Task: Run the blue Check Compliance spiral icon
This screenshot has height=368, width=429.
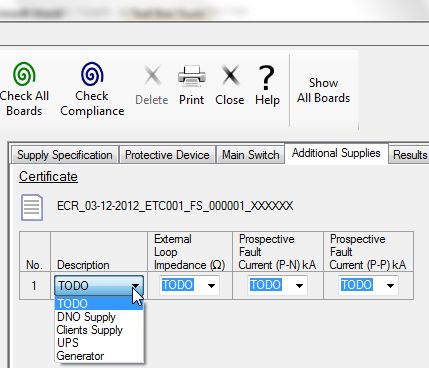Action: pos(92,74)
